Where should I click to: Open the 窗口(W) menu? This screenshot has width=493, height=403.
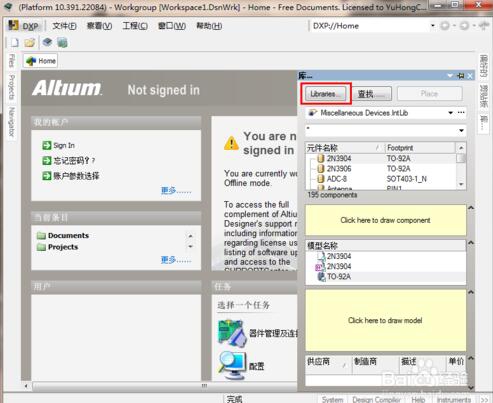coord(172,26)
